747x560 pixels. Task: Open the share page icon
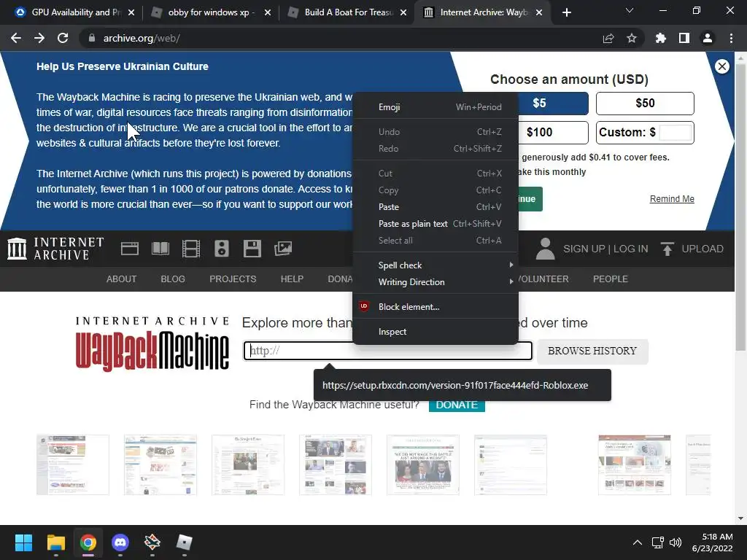(608, 38)
